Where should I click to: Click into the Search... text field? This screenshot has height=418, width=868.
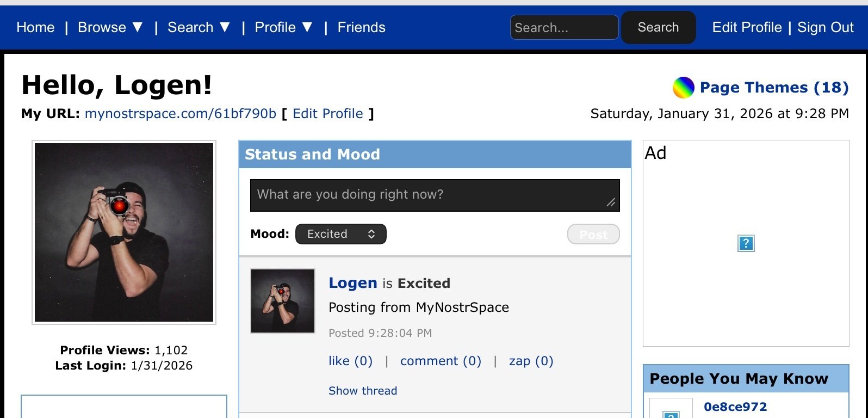pyautogui.click(x=564, y=27)
